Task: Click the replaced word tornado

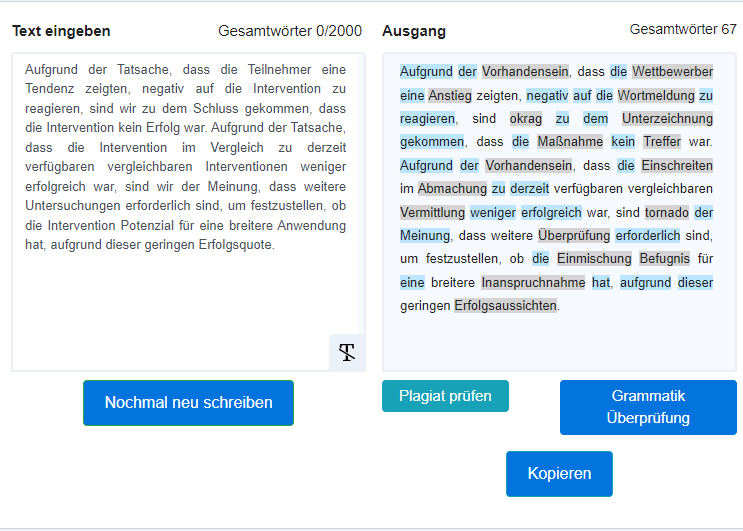Action: pyautogui.click(x=667, y=213)
